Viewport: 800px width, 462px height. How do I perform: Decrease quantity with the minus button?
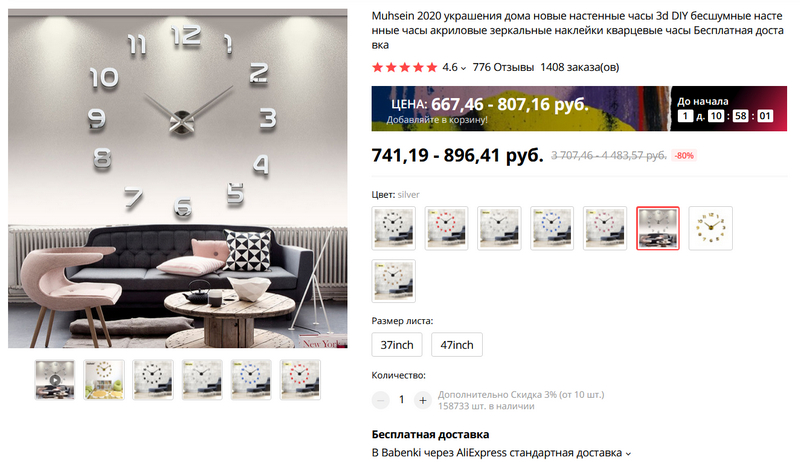[381, 400]
